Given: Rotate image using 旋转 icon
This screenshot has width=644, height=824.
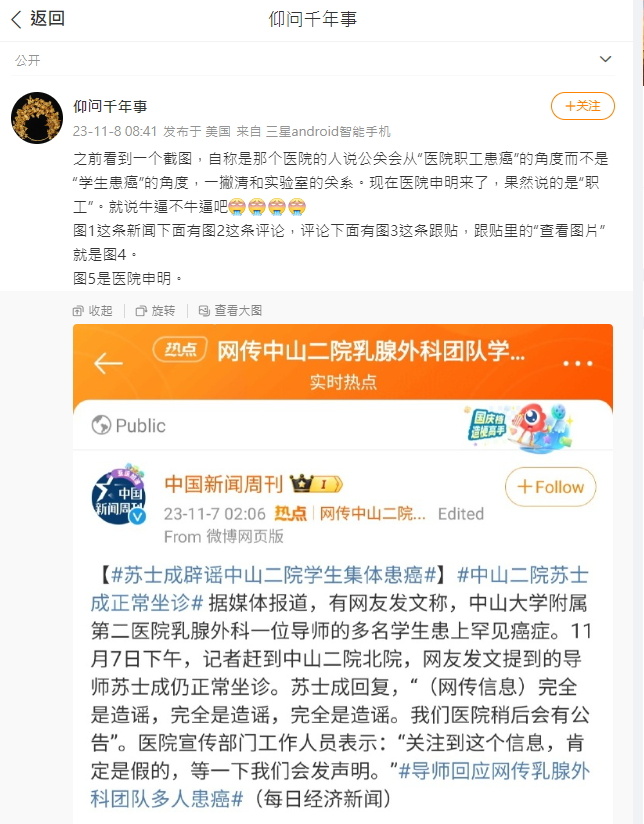Looking at the screenshot, I should click(156, 311).
